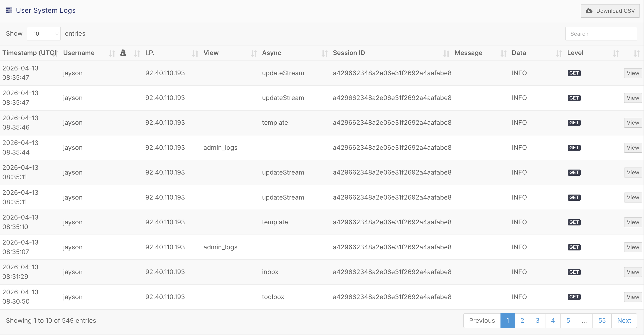Click the jayson username in the inbox row
The width and height of the screenshot is (644, 335).
(x=73, y=272)
